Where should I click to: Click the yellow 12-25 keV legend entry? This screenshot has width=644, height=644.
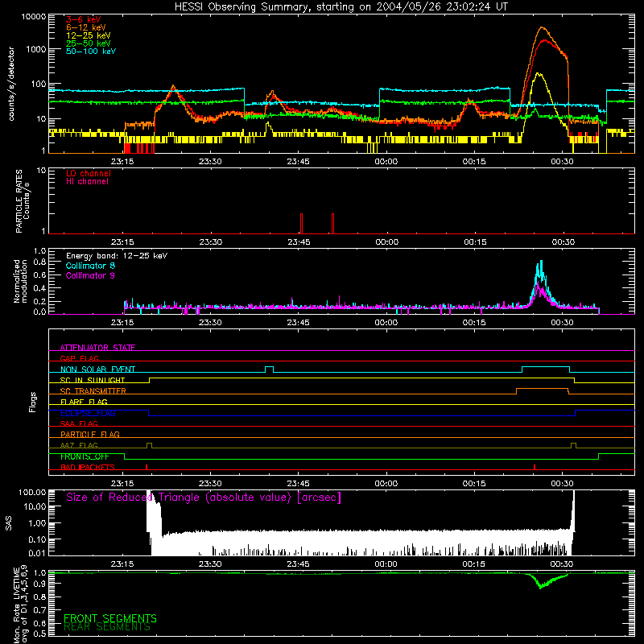88,35
